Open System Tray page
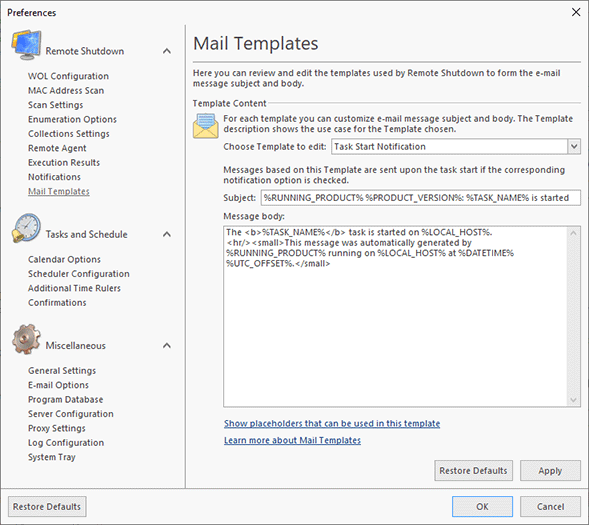This screenshot has height=525, width=589. pyautogui.click(x=52, y=457)
